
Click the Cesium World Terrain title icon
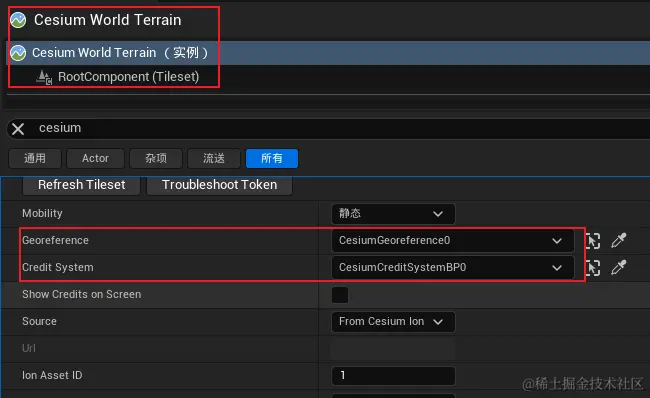tap(18, 20)
